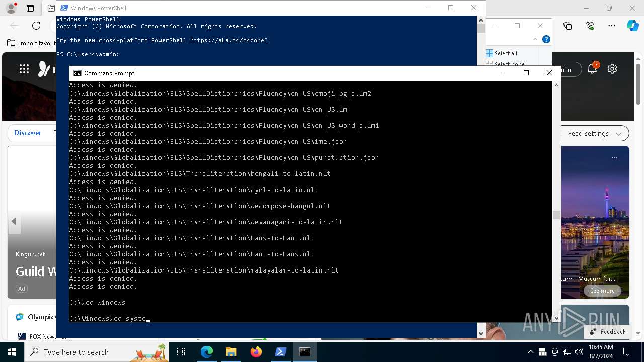This screenshot has height=362, width=644.
Task: Switch to the Discover feed tab
Action: click(28, 133)
